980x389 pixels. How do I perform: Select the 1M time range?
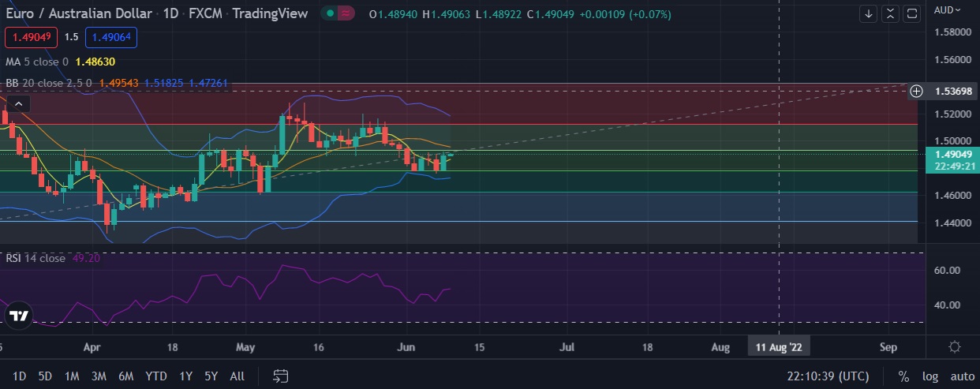[72, 376]
